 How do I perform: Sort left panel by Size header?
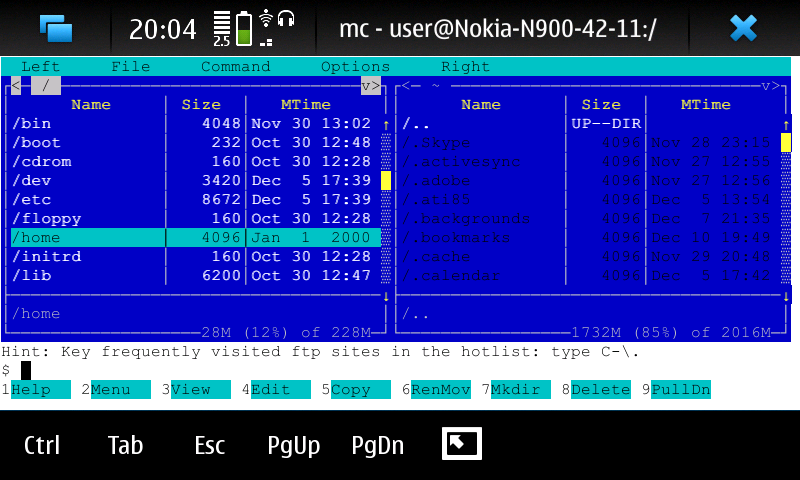tap(201, 105)
